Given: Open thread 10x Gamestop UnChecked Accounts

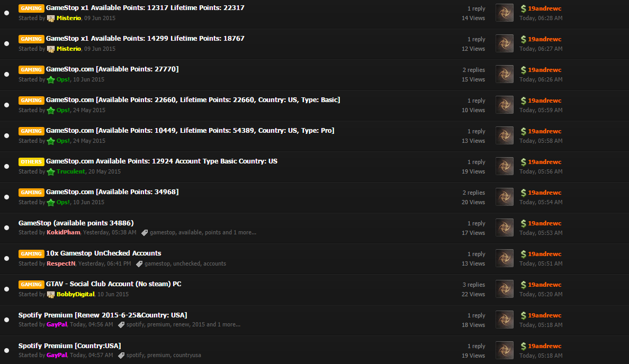Looking at the screenshot, I should coord(103,253).
